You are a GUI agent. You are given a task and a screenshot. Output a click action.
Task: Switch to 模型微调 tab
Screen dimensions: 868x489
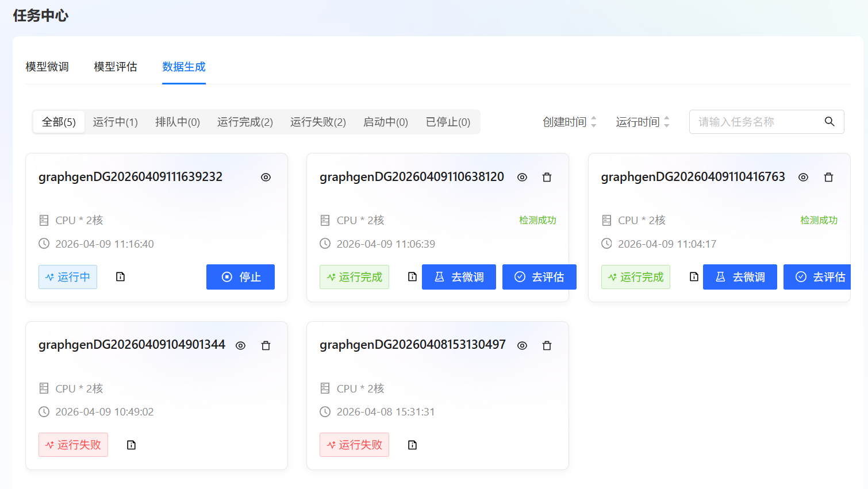[47, 67]
